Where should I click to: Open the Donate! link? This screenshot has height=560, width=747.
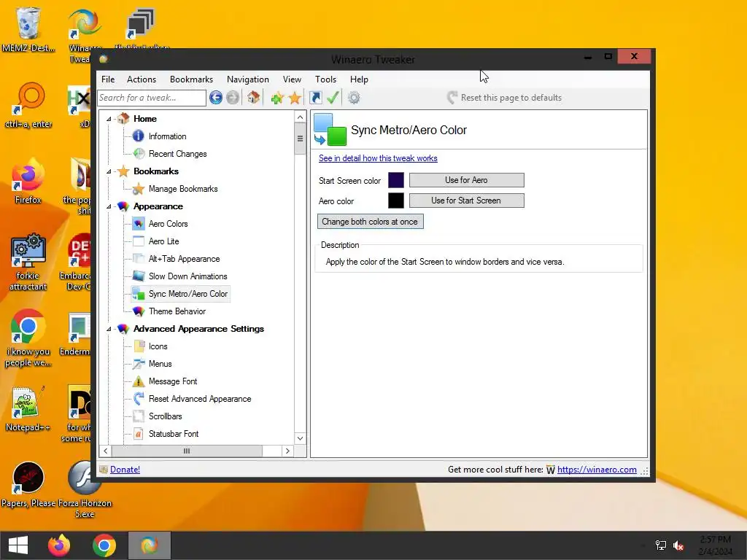click(125, 470)
